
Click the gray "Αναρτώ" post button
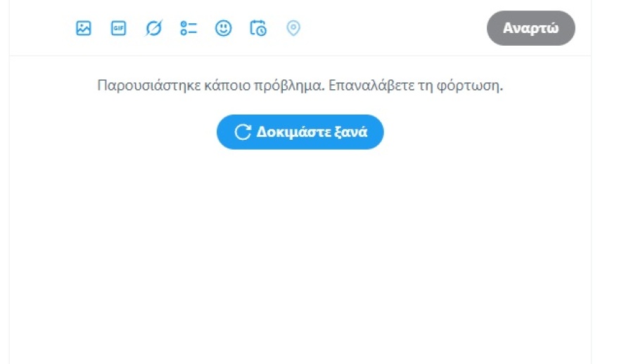pos(530,28)
